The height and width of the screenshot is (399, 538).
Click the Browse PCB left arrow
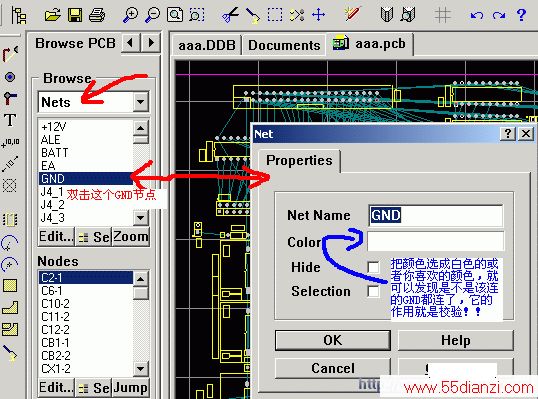(x=131, y=43)
